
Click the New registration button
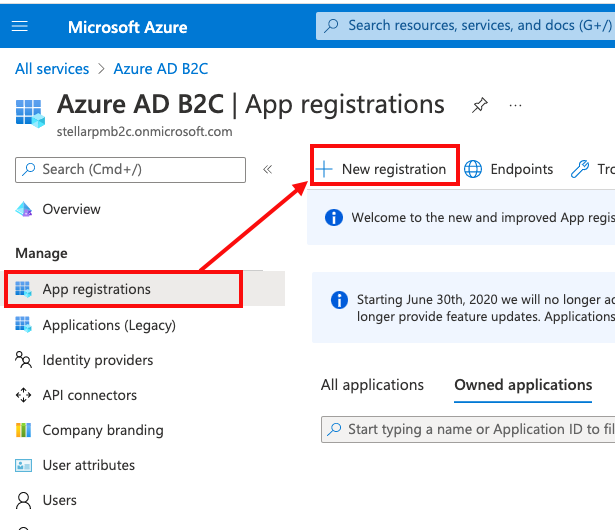pos(383,169)
